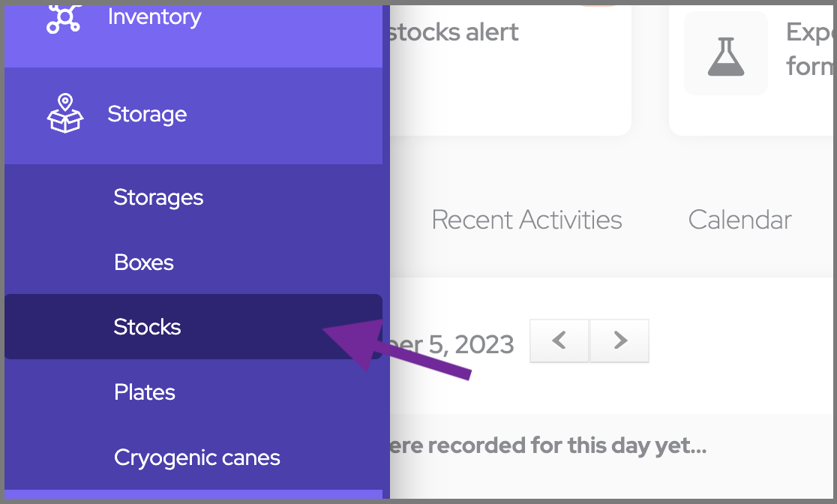Open the Experiment form card text
Image resolution: width=837 pixels, height=504 pixels.
coord(810,49)
